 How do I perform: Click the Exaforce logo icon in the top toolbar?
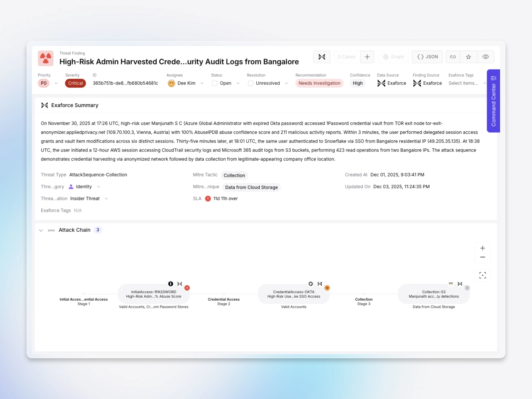322,57
